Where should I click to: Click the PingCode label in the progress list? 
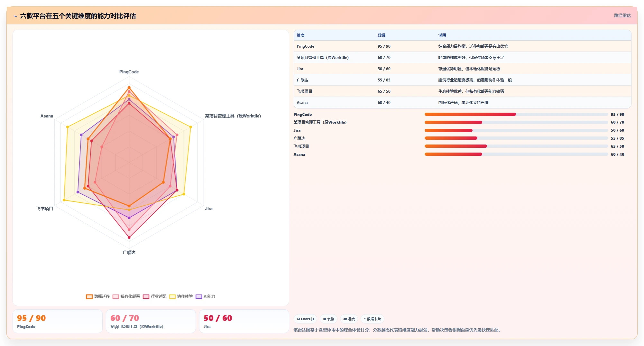click(302, 115)
